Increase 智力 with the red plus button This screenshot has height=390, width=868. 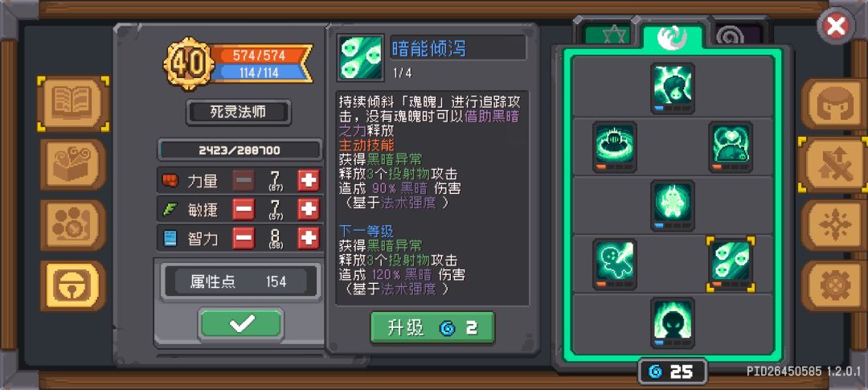[x=309, y=239]
